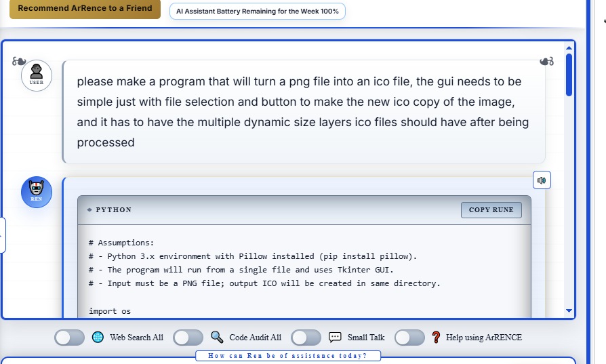Image resolution: width=606 pixels, height=364 pixels.
Task: Click chat scrollbar down arrow
Action: 569,310
